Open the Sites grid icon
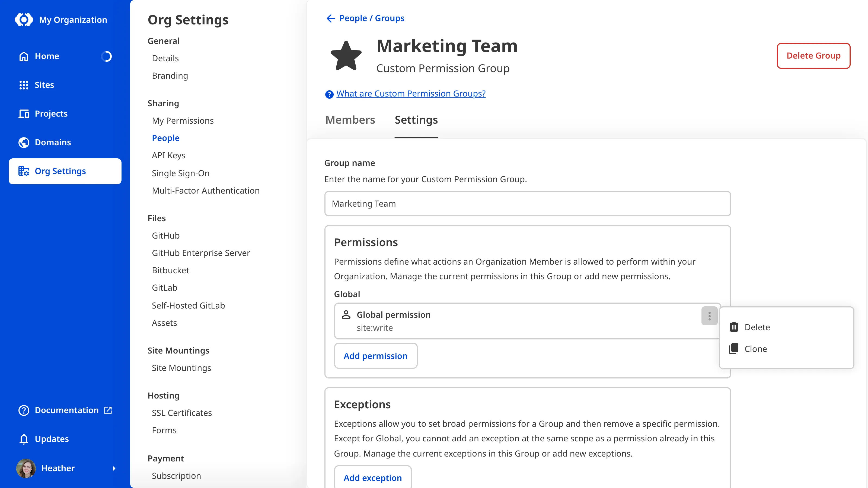The width and height of the screenshot is (868, 488). click(x=24, y=85)
